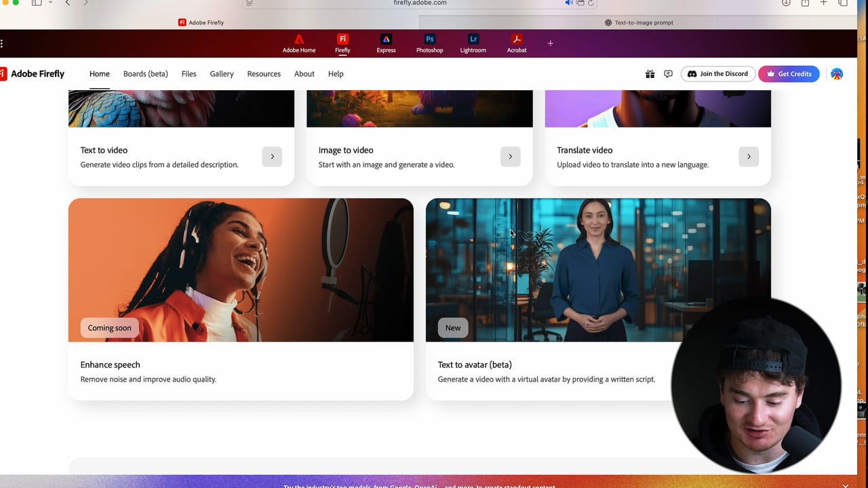Open the Text to video arrow
868x488 pixels.
point(272,157)
